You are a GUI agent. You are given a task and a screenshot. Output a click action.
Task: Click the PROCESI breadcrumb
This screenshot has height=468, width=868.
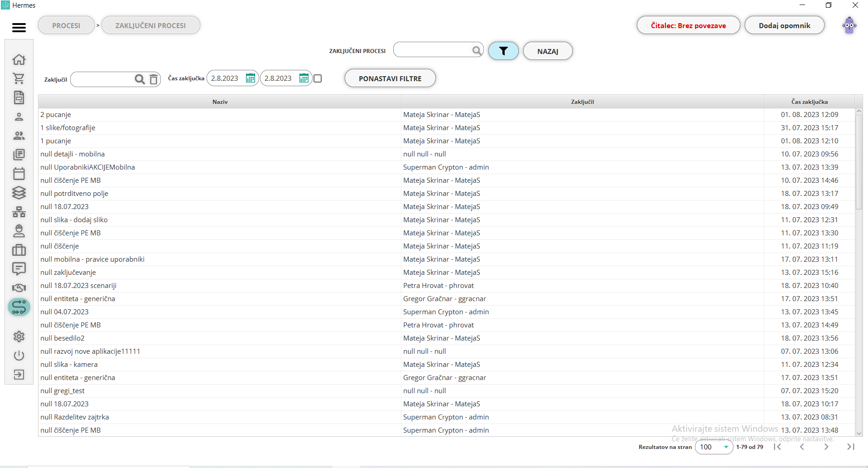click(66, 25)
